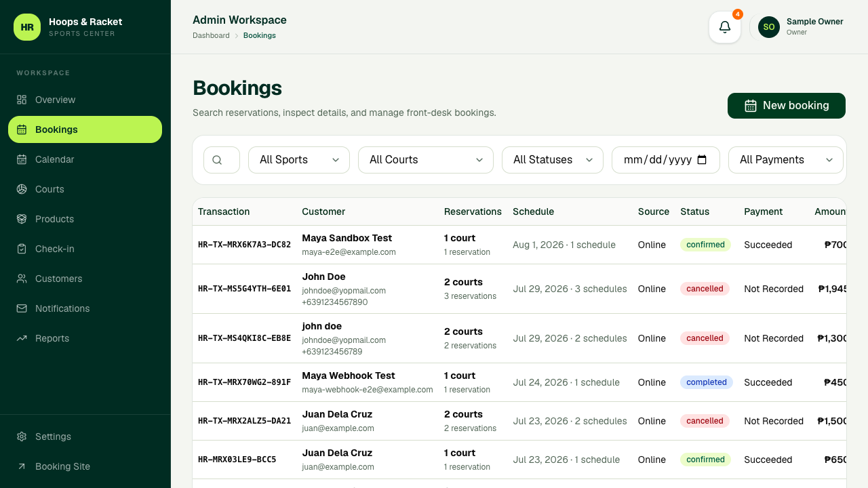This screenshot has height=488, width=868.
Task: Click the Customers people icon
Action: tap(22, 279)
